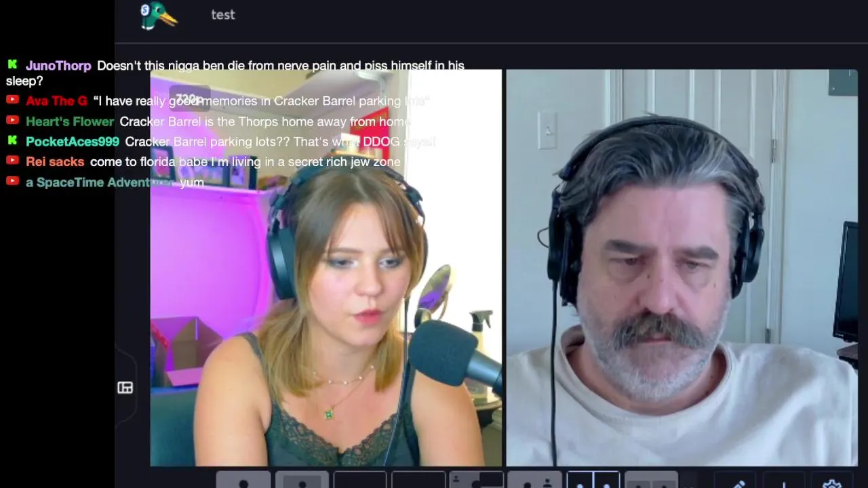Click the YouTube icon beside Ava The G
The width and height of the screenshot is (868, 488).
[12, 100]
